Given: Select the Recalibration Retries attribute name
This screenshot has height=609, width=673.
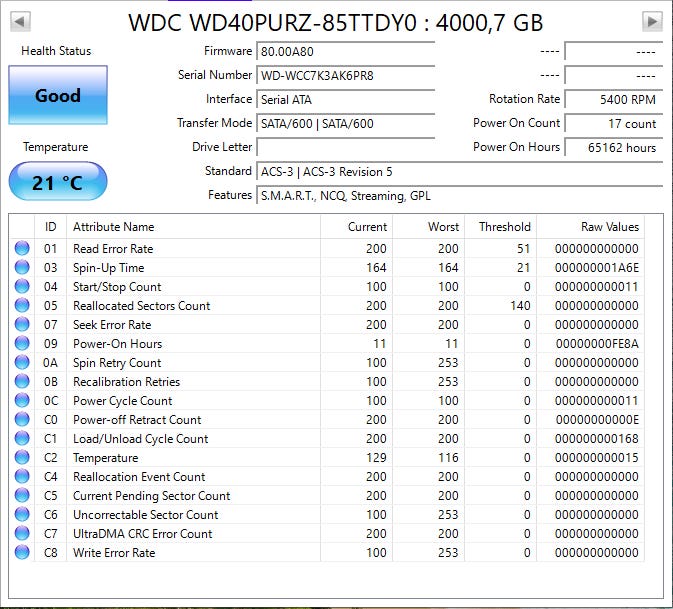Looking at the screenshot, I should click(x=126, y=382).
